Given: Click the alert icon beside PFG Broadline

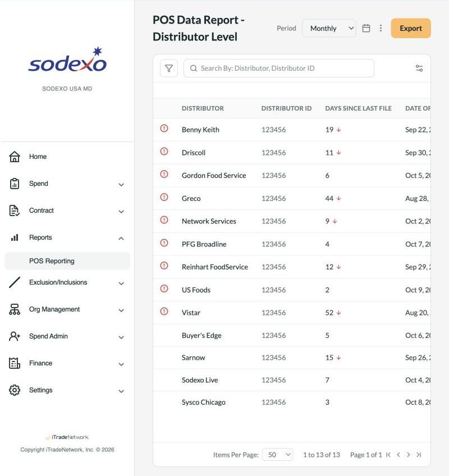Looking at the screenshot, I should [x=164, y=243].
